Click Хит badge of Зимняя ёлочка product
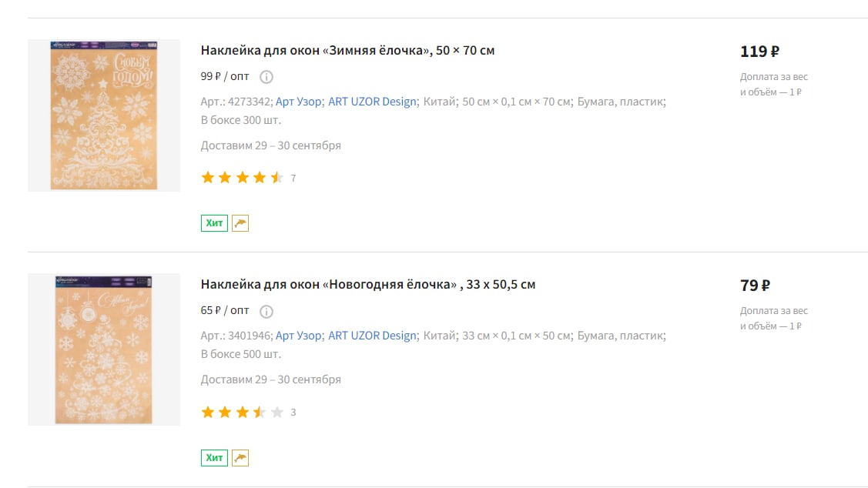This screenshot has height=488, width=868. (x=214, y=223)
